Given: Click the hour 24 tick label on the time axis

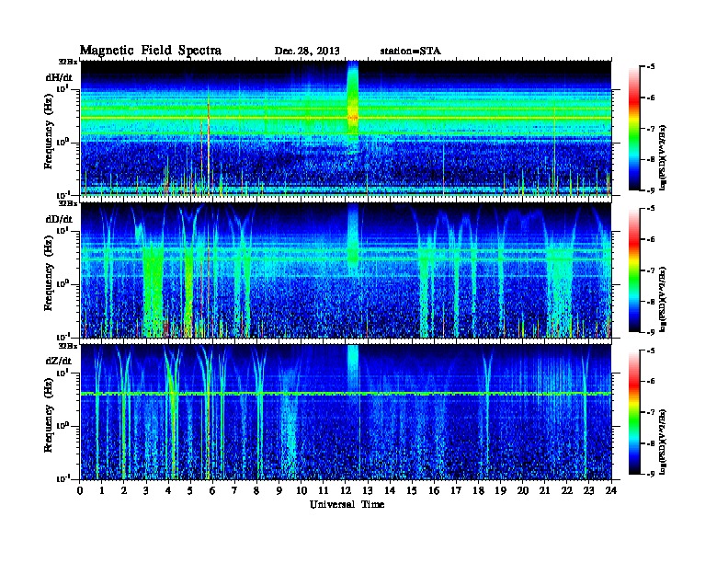Looking at the screenshot, I should pos(611,490).
